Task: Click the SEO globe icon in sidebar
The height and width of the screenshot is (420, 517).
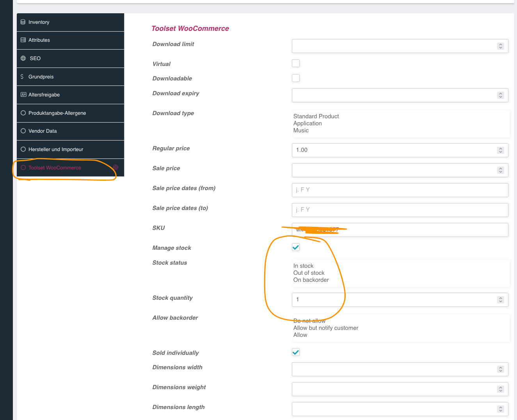Action: pos(23,59)
